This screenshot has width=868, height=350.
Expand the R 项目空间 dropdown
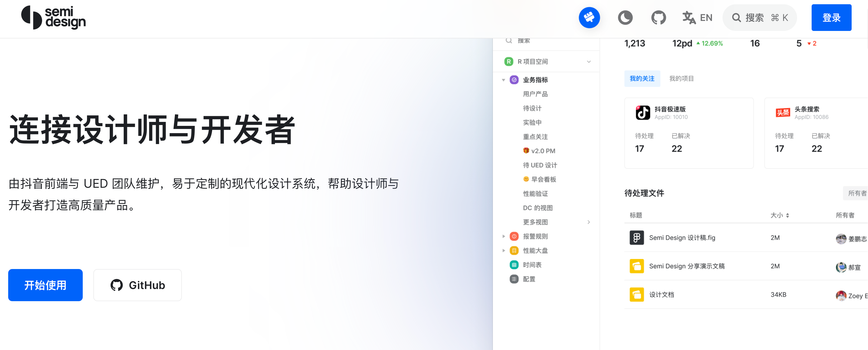click(x=588, y=62)
